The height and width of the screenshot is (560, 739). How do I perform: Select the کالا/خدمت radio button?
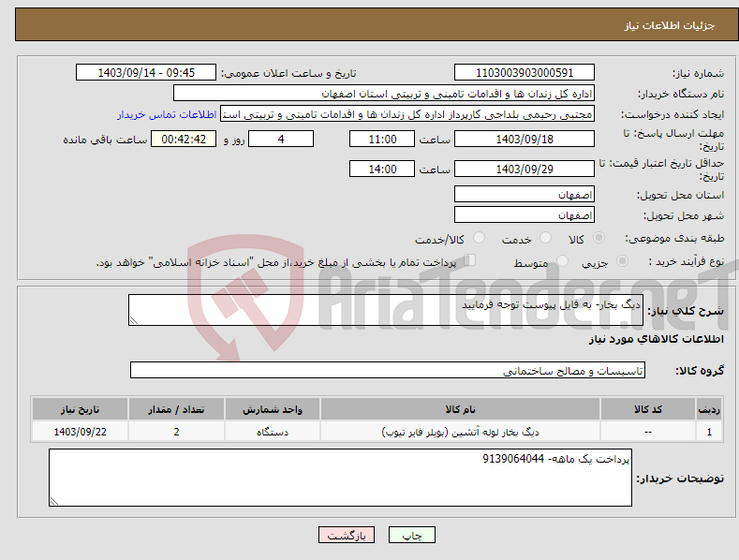tap(479, 238)
